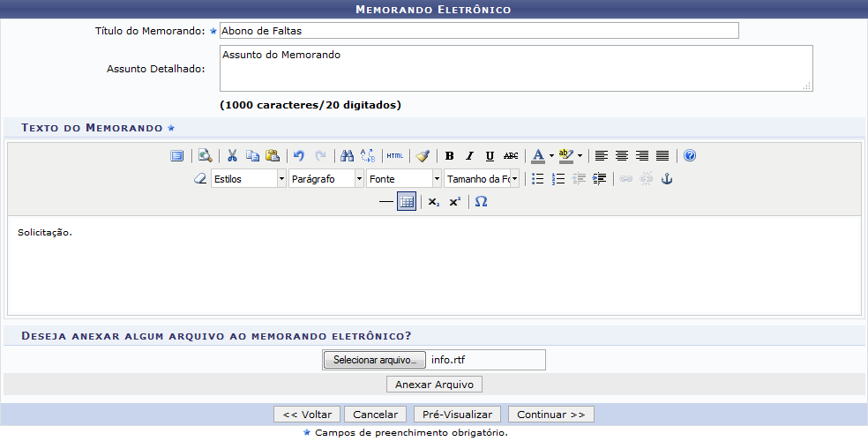Insert a special character using Omega icon
868x441 pixels.
click(x=481, y=202)
